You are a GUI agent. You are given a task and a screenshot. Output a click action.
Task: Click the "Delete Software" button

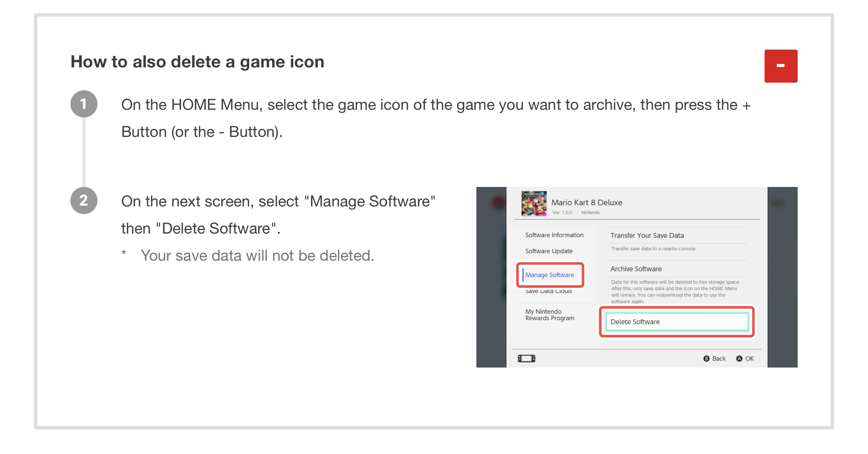click(x=677, y=322)
